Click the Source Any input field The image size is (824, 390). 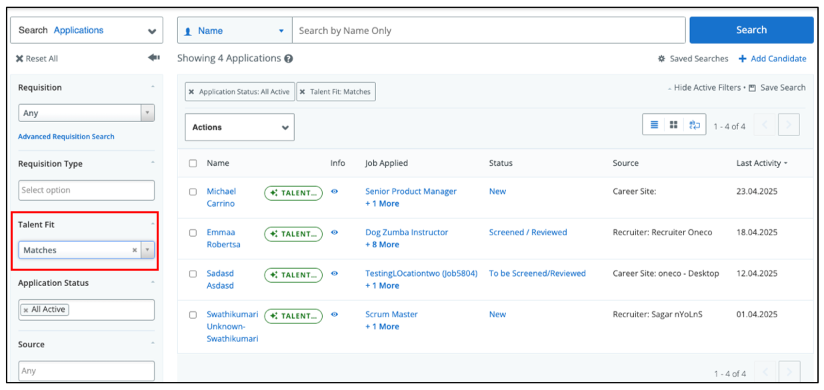[x=86, y=371]
